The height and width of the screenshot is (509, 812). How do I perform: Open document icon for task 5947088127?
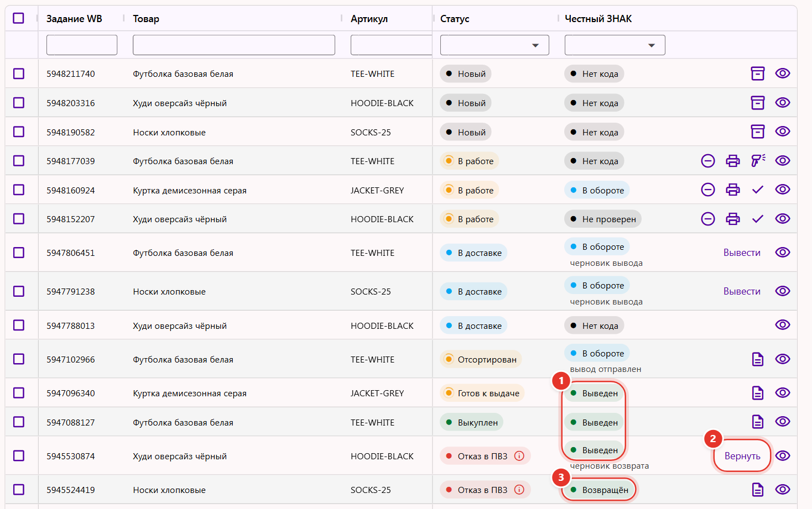(758, 422)
